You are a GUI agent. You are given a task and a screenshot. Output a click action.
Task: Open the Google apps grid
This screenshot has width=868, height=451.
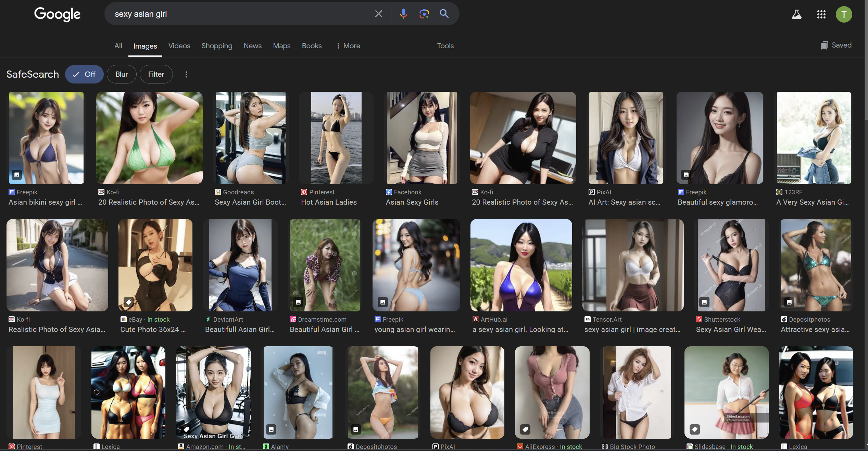821,14
